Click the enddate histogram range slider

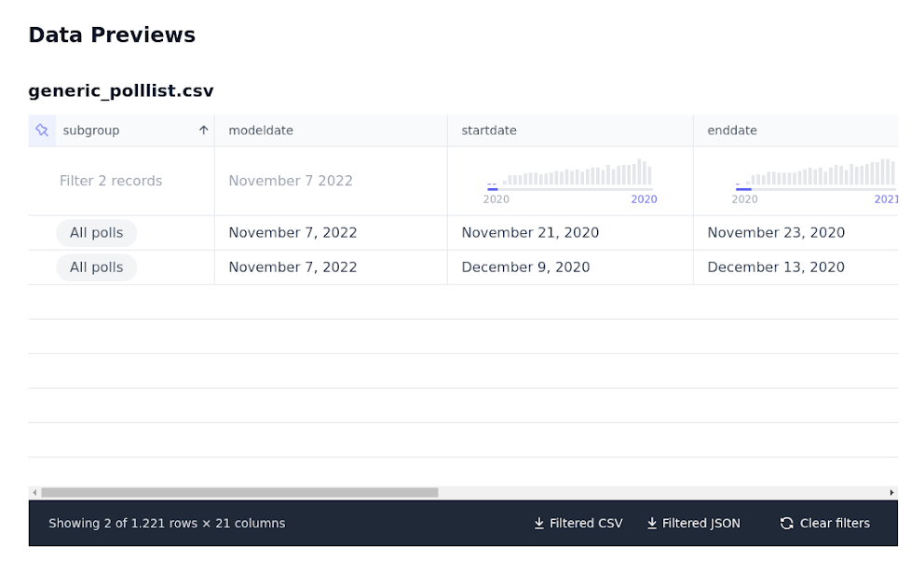[x=816, y=189]
